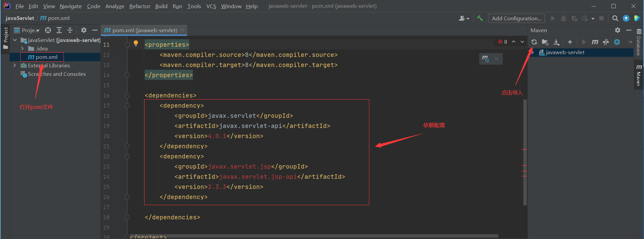Click Select Opened File target icon

[x=48, y=30]
